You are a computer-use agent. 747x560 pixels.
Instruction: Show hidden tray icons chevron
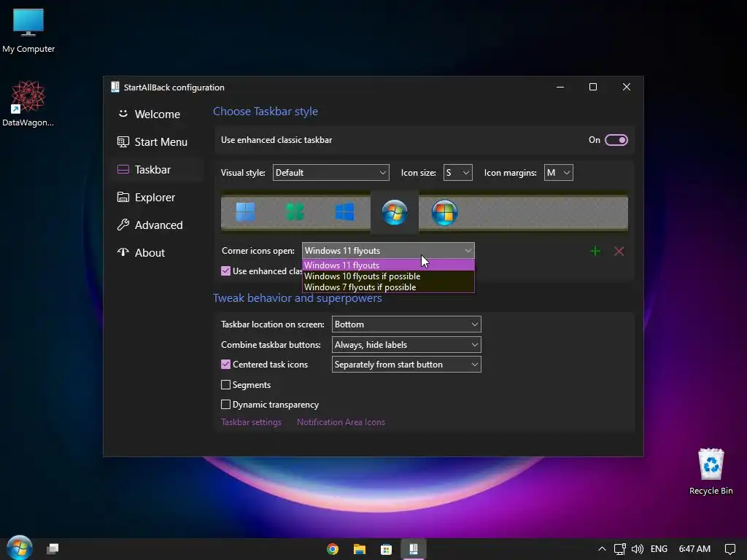click(602, 549)
